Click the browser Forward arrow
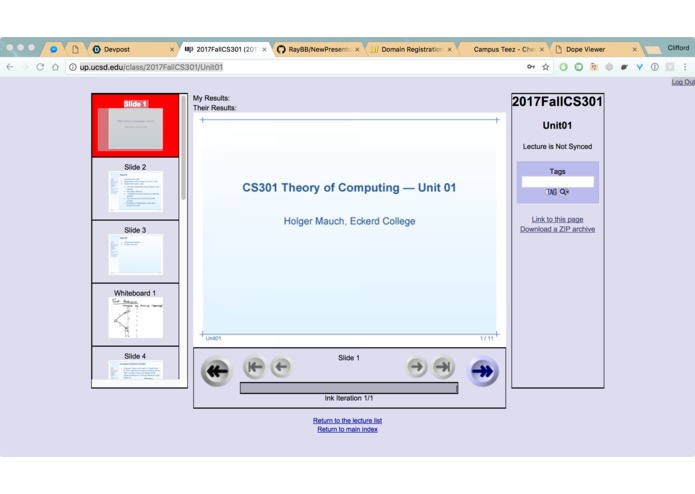695x494 pixels. point(25,67)
